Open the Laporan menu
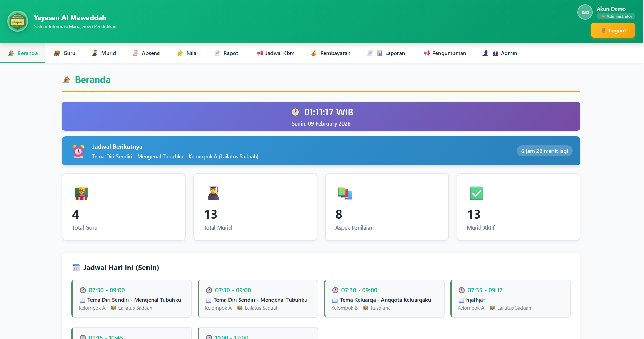 coord(386,53)
